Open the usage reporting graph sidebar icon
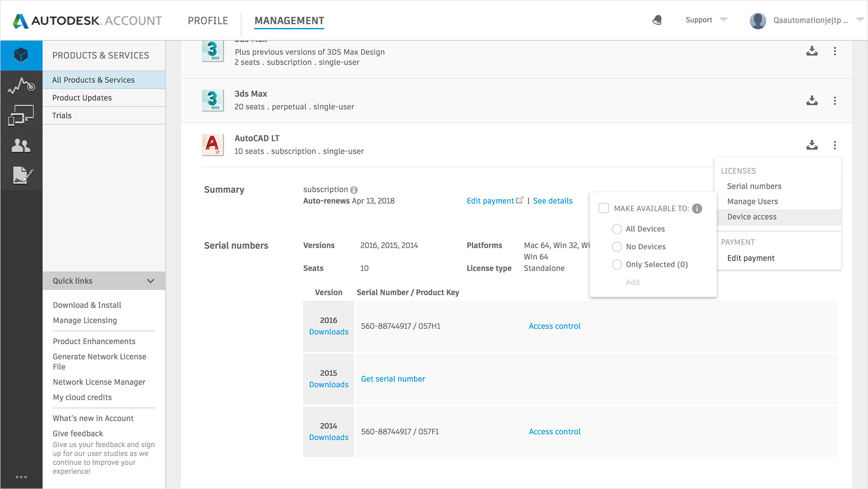The height and width of the screenshot is (489, 868). (x=21, y=85)
